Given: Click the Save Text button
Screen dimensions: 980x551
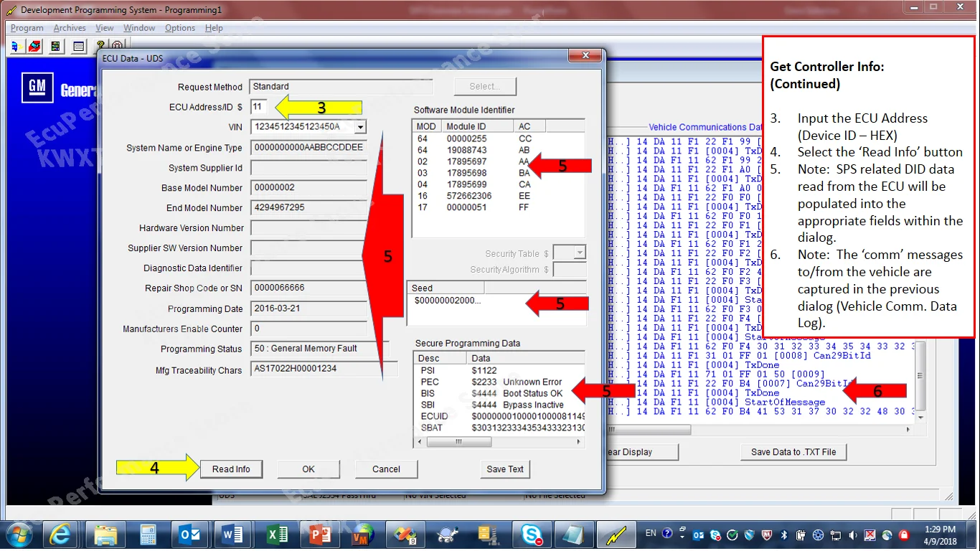Looking at the screenshot, I should [x=505, y=469].
